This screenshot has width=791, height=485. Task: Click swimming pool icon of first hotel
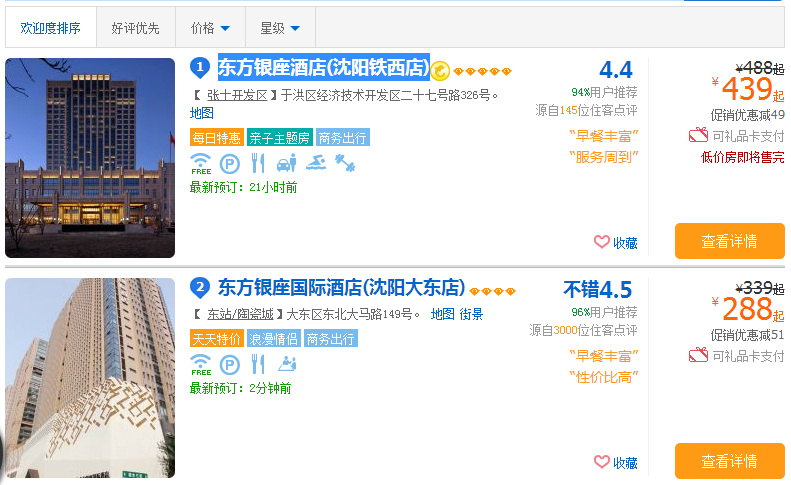316,163
